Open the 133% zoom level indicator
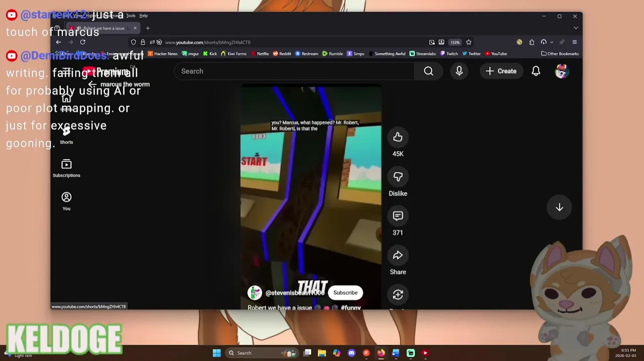644x361 pixels. [x=455, y=42]
